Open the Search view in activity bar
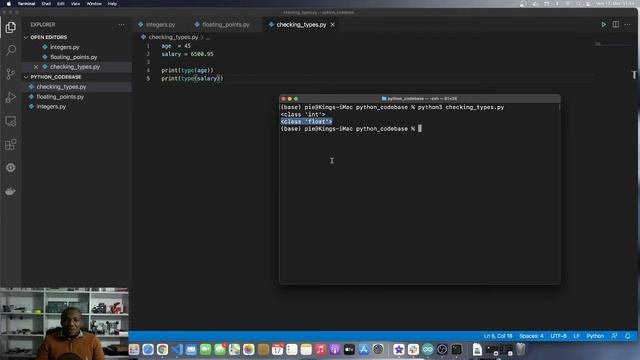The width and height of the screenshot is (640, 360). [11, 50]
